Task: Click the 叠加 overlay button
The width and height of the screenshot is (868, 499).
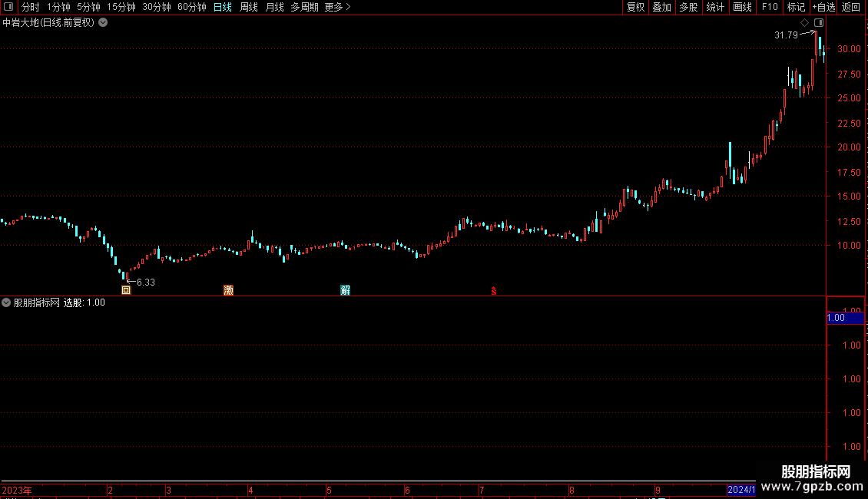Action: pos(661,7)
